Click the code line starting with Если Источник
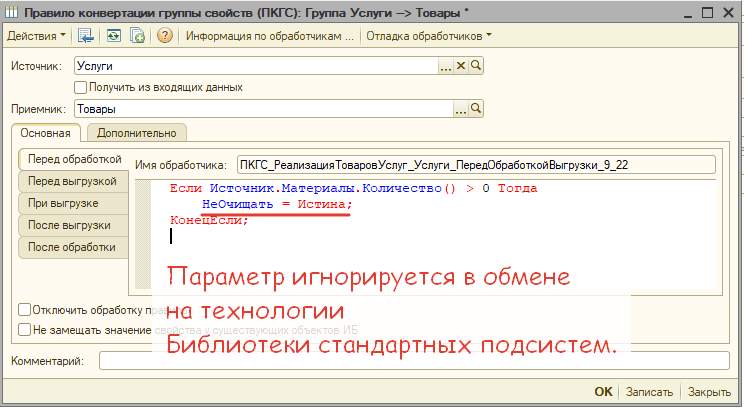 (x=353, y=188)
